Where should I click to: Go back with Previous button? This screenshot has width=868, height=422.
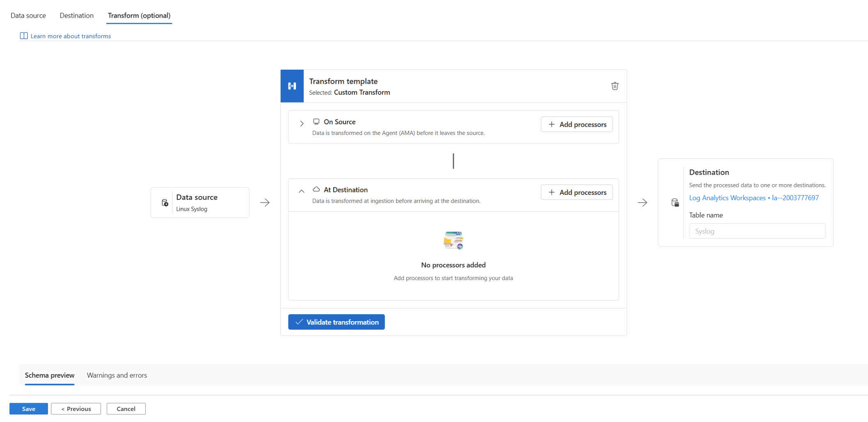pyautogui.click(x=76, y=409)
